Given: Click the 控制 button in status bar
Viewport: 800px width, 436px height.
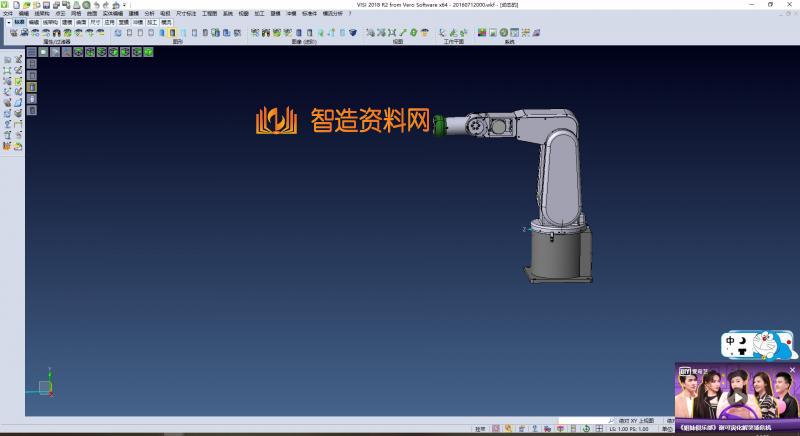Looking at the screenshot, I should point(480,428).
